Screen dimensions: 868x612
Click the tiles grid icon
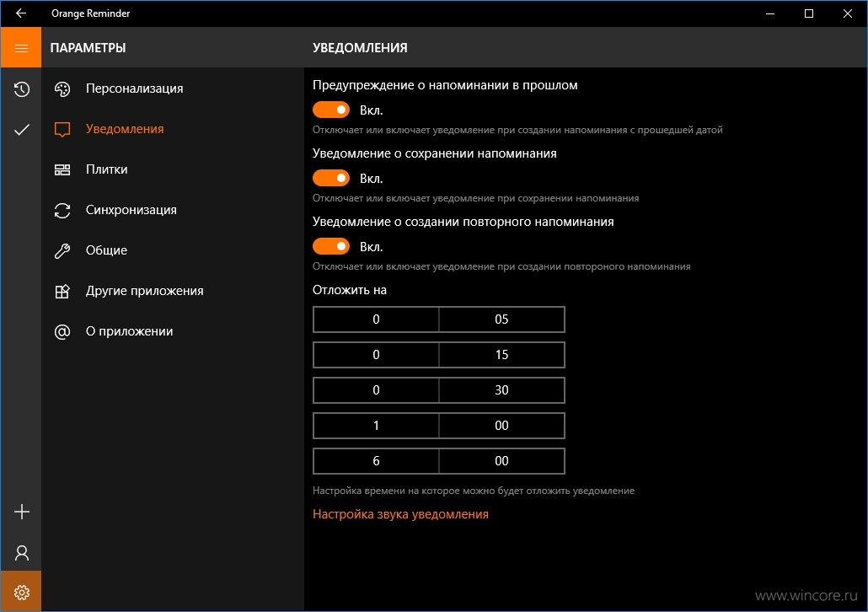click(62, 169)
